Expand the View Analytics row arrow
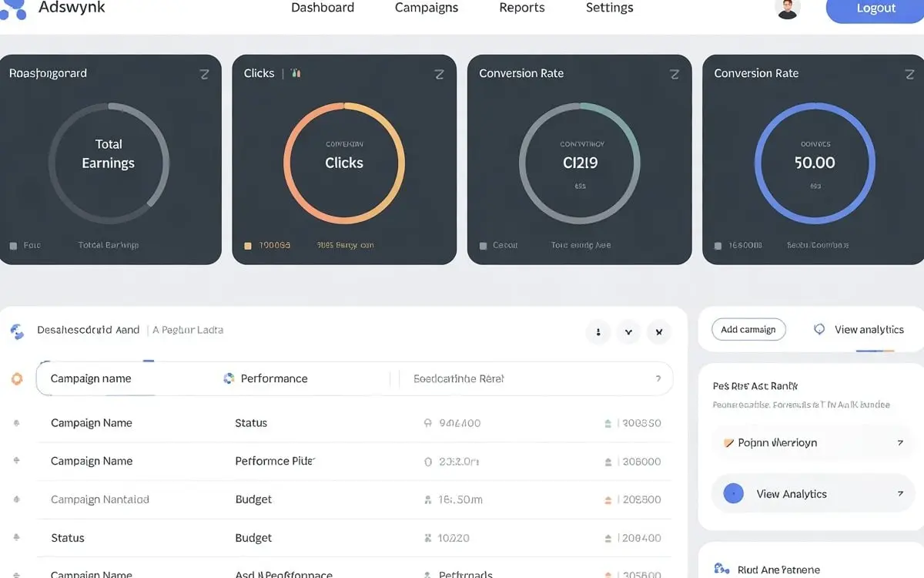The width and height of the screenshot is (924, 578). tap(900, 494)
